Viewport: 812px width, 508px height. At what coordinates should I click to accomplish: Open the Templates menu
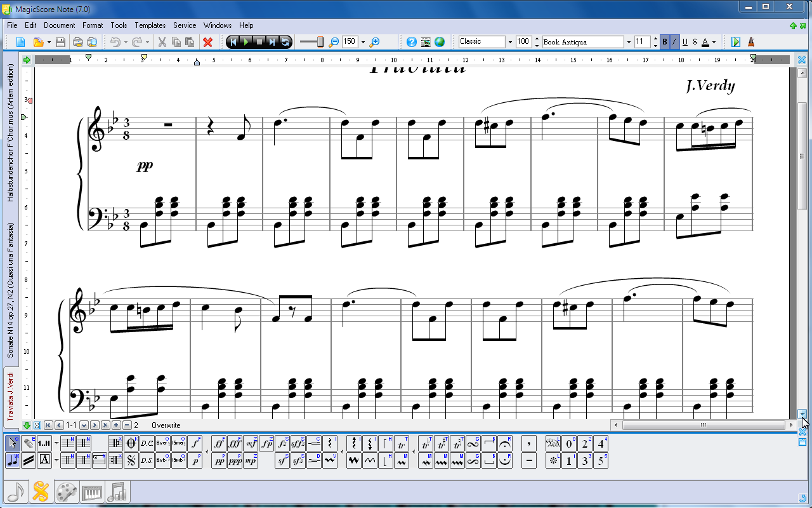[150, 25]
